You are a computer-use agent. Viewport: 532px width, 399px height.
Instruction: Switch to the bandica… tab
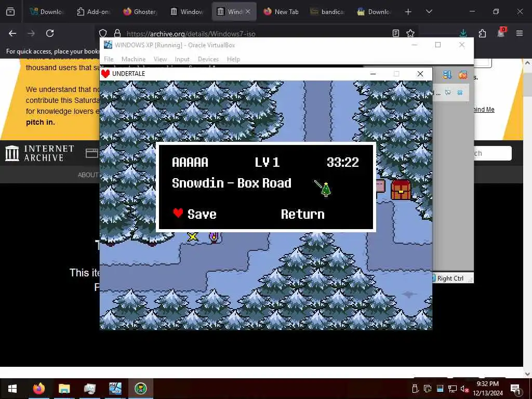coord(327,12)
